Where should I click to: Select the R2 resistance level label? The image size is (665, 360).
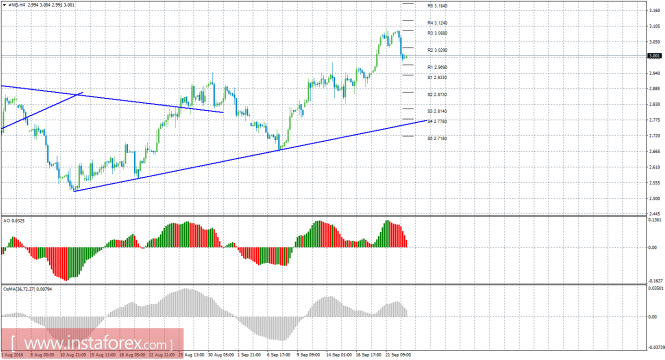click(x=437, y=50)
